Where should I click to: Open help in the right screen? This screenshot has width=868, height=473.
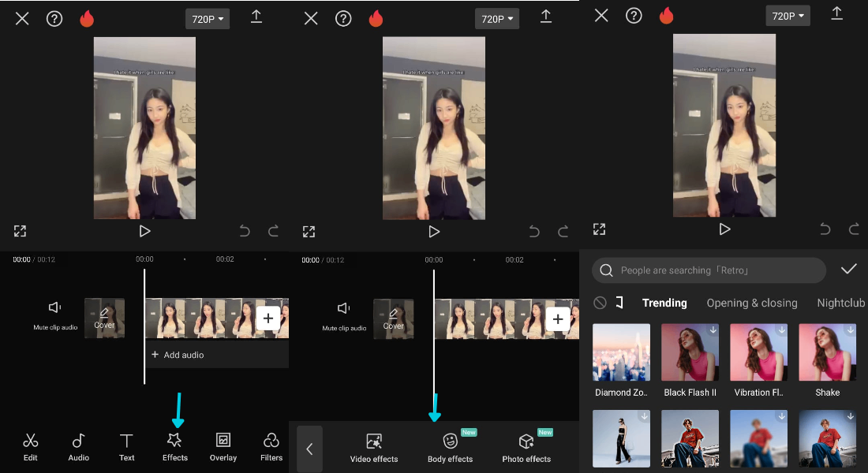[x=634, y=16]
